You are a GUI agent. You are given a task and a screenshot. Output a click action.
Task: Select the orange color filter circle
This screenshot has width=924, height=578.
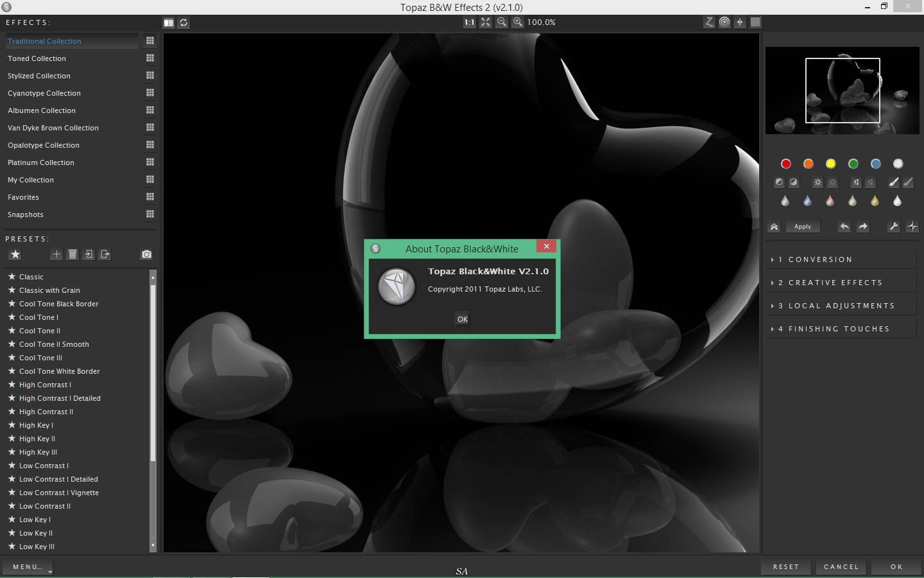point(808,164)
